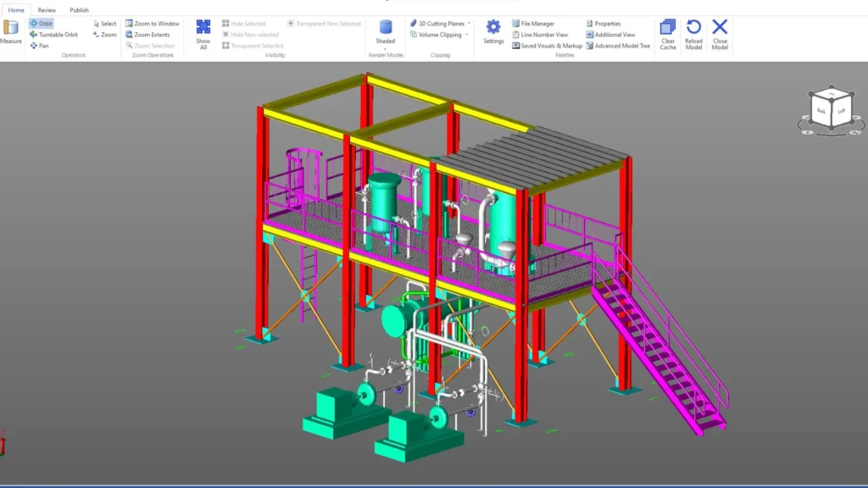Toggle the File Manager palette
868x488 pixels.
click(x=533, y=24)
